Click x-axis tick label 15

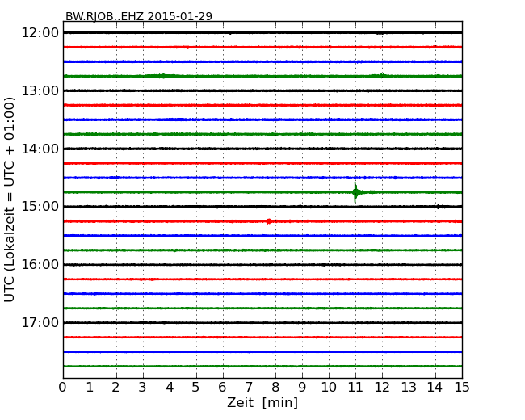coord(462,388)
